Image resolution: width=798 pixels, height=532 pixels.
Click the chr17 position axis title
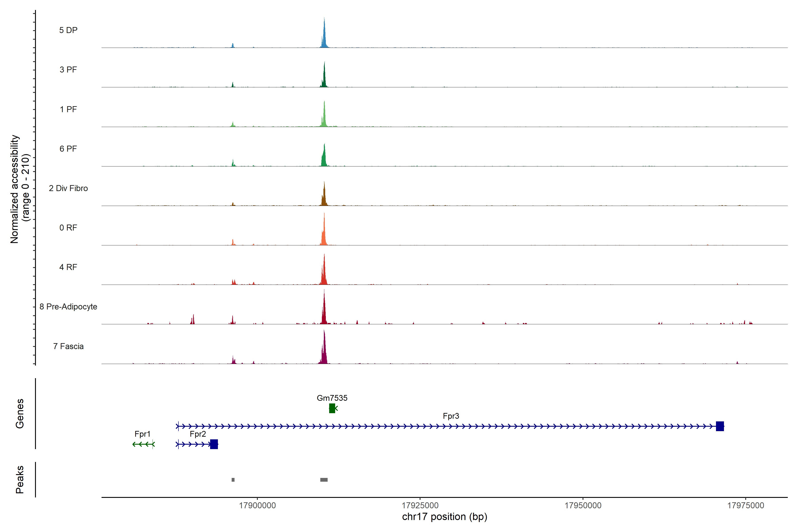pos(444,517)
